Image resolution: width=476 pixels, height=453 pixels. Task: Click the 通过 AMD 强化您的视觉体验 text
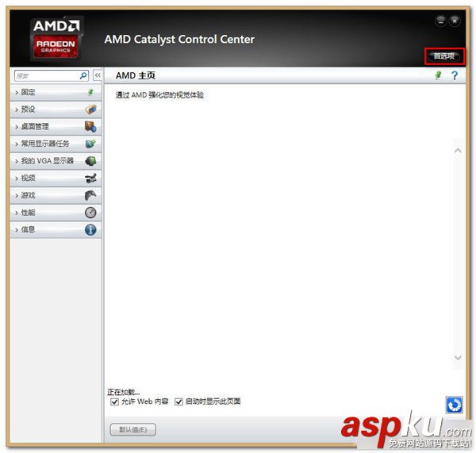[x=159, y=95]
